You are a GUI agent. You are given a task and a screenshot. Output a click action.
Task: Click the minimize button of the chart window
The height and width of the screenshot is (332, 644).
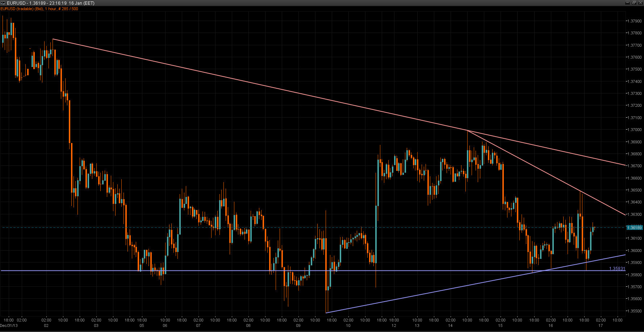point(628,3)
